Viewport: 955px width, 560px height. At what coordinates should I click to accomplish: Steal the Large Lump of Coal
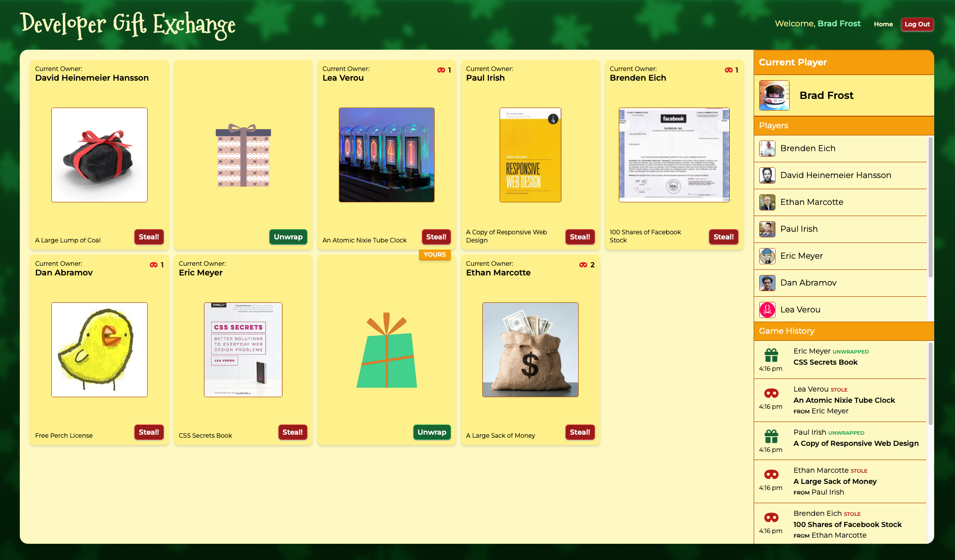click(x=149, y=237)
